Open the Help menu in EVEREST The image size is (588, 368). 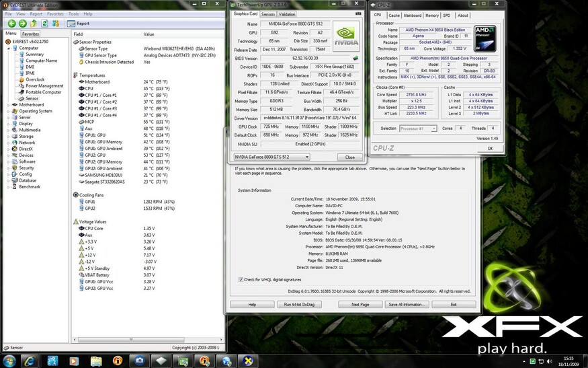tap(88, 14)
